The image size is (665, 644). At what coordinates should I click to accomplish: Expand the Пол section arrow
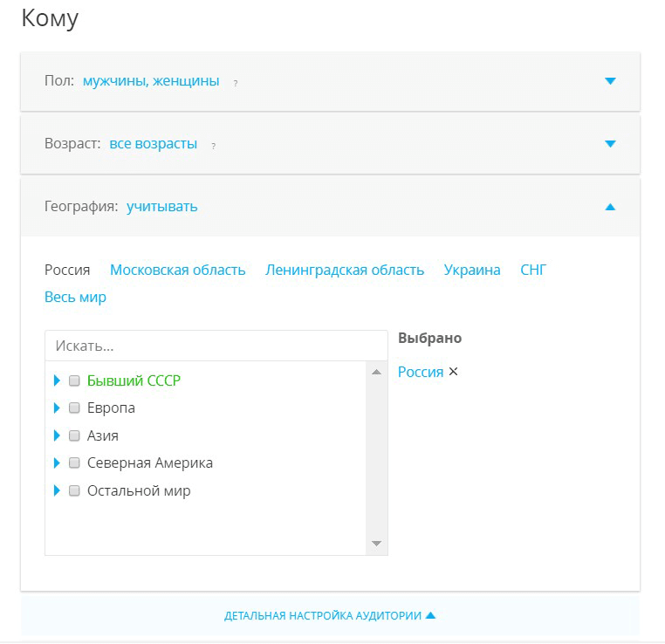(610, 81)
